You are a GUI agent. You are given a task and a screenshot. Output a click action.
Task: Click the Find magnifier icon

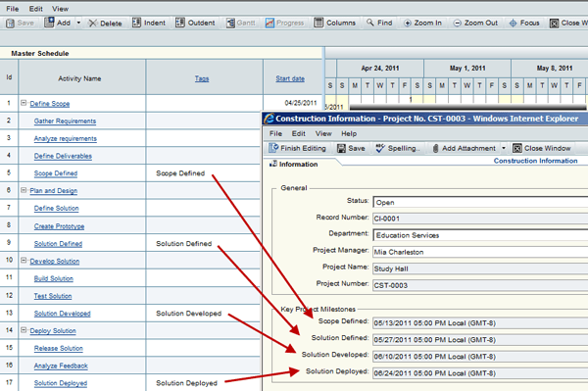(370, 23)
